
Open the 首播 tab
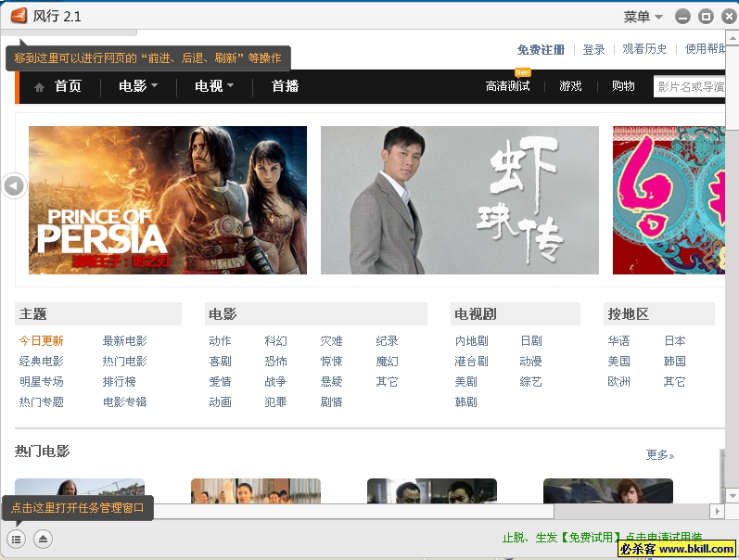click(286, 86)
